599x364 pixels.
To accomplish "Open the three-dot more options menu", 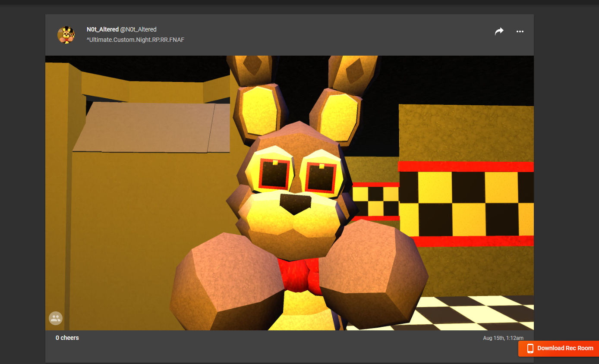I will (x=520, y=31).
